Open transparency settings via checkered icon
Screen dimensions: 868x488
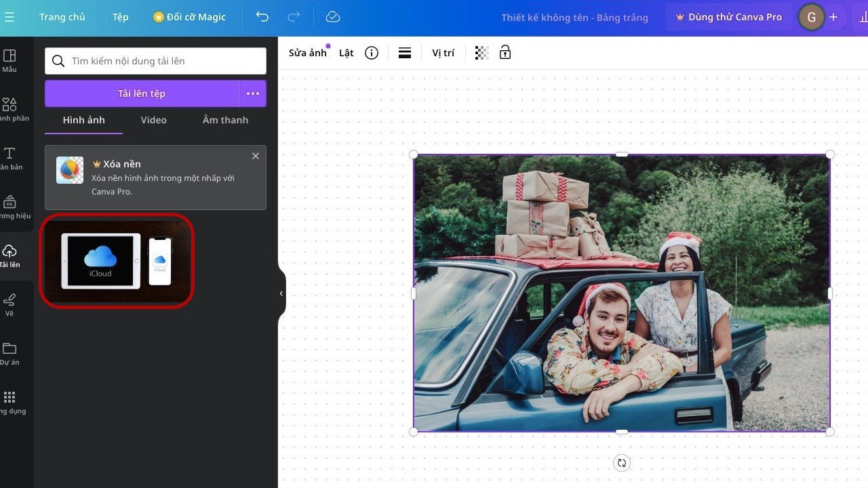click(x=481, y=52)
